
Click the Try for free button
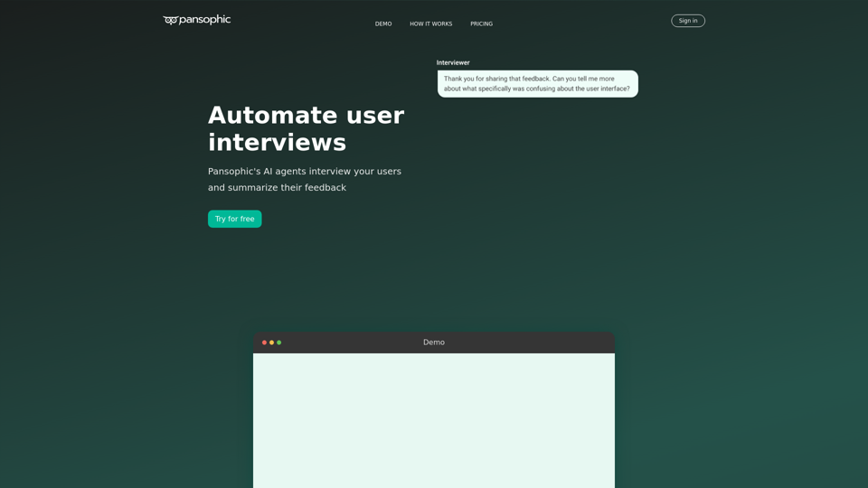click(235, 219)
